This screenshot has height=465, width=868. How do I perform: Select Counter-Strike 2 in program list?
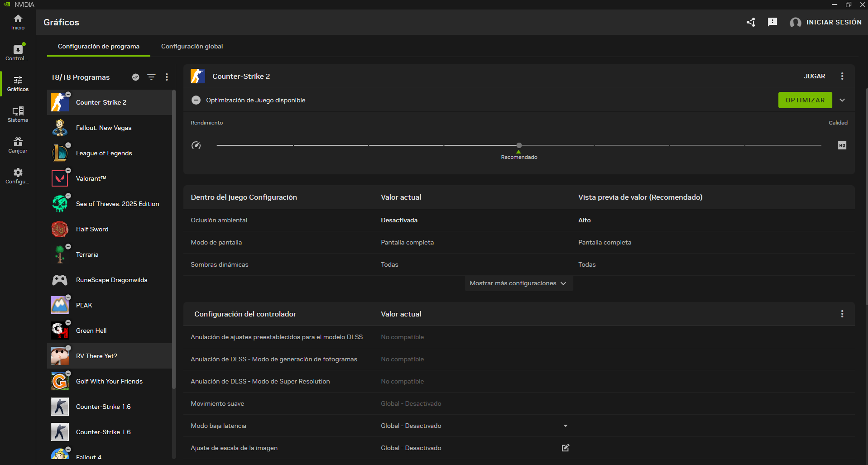coord(110,102)
